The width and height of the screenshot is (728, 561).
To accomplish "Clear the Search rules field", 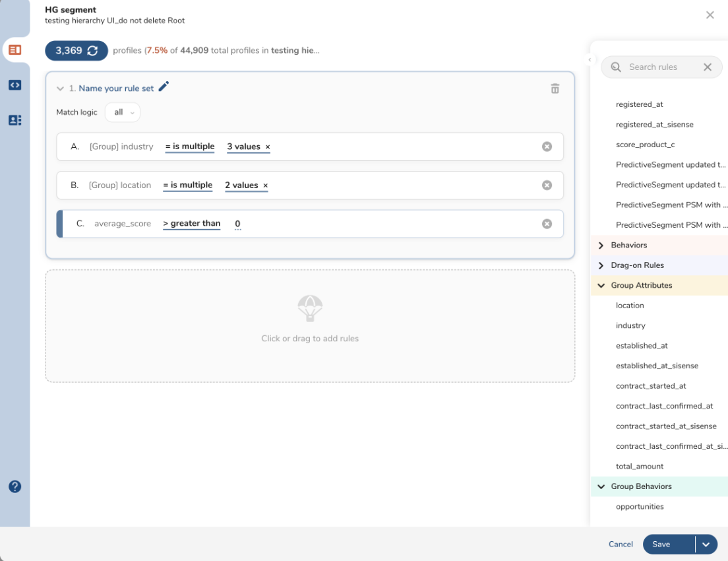I will 708,67.
